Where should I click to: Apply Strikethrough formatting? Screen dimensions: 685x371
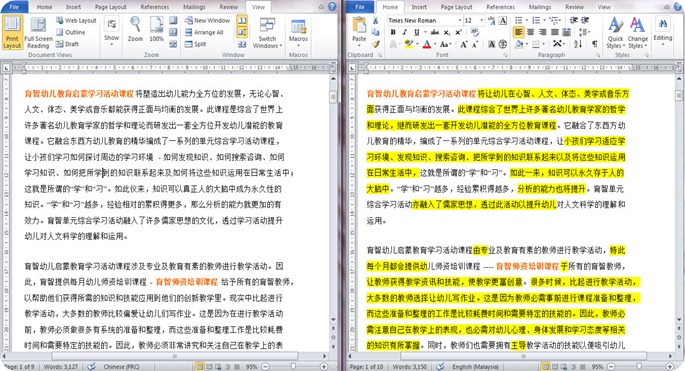point(435,32)
